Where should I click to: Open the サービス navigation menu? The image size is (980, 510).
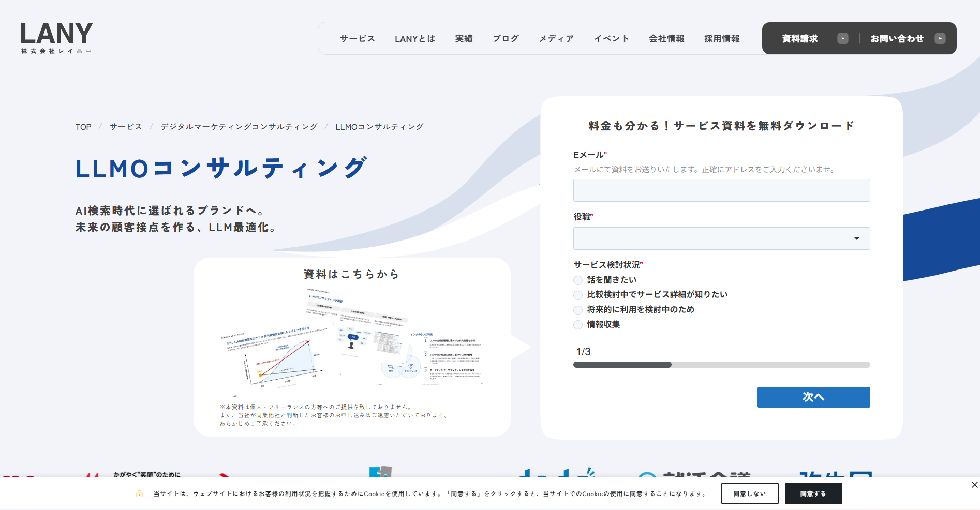[x=357, y=38]
